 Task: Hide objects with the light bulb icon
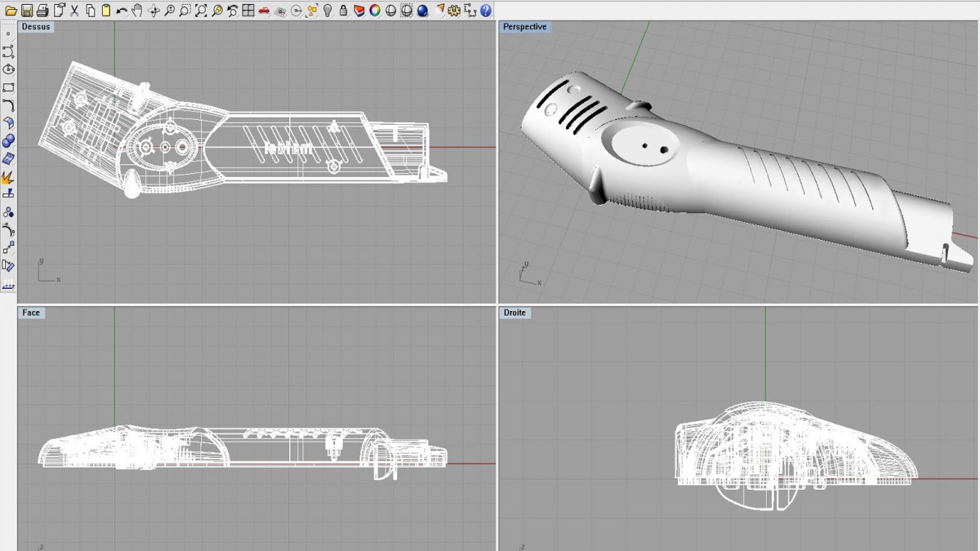coord(327,11)
